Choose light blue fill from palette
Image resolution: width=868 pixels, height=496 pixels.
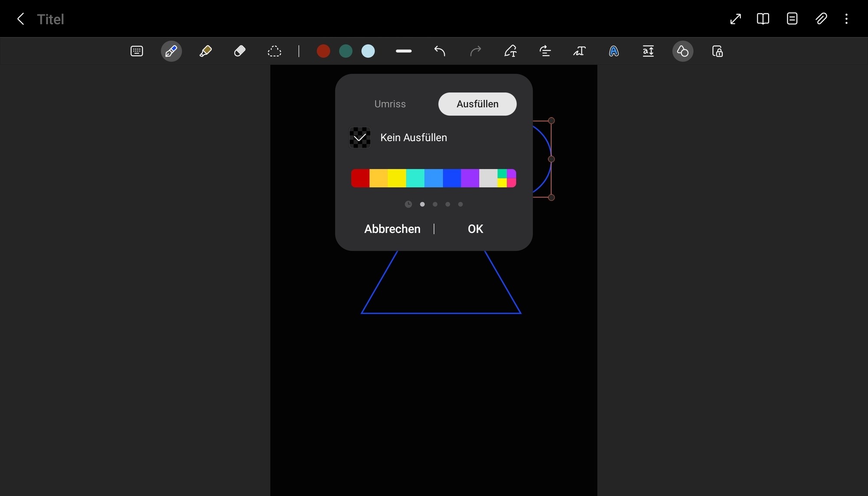pyautogui.click(x=434, y=178)
